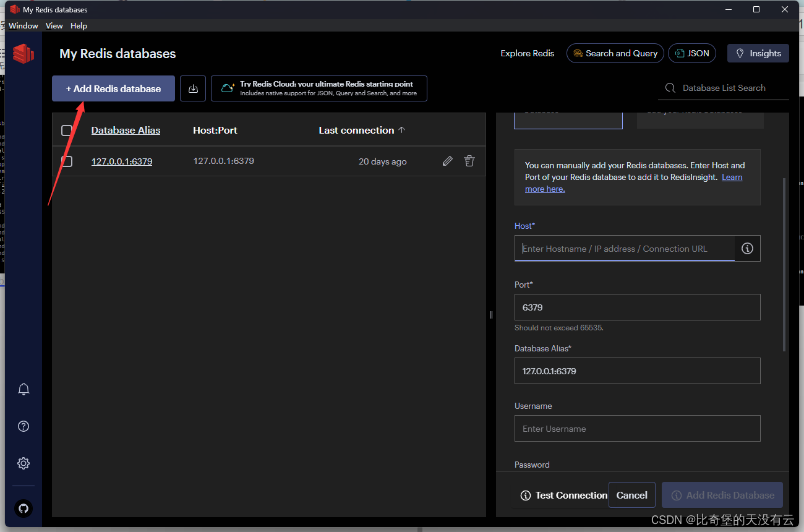
Task: Click the Host:Port column header
Action: click(215, 130)
